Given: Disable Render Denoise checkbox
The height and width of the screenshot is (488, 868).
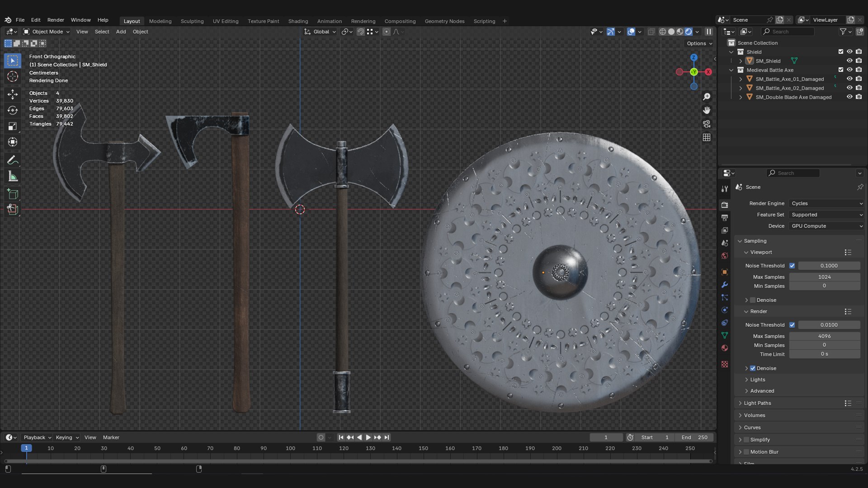Looking at the screenshot, I should tap(753, 368).
